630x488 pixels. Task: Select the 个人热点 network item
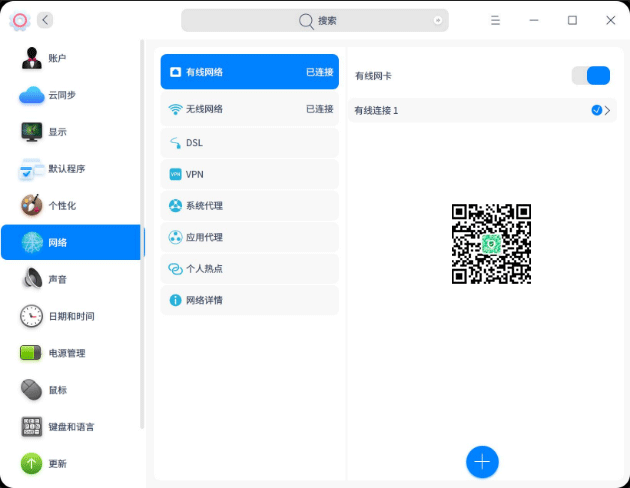point(250,269)
